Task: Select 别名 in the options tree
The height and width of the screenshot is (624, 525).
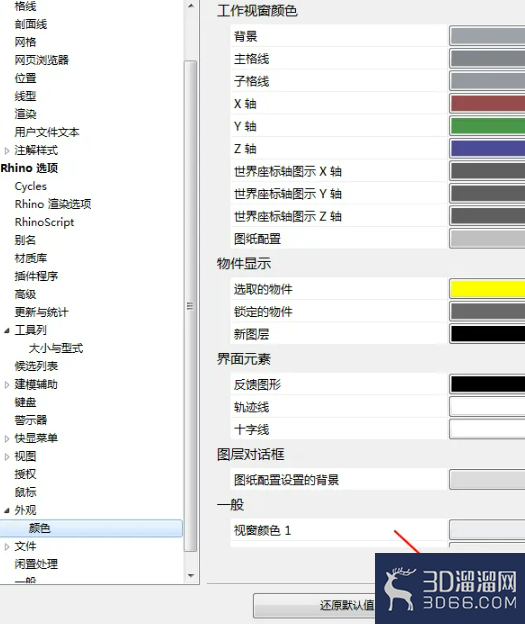Action: click(25, 240)
